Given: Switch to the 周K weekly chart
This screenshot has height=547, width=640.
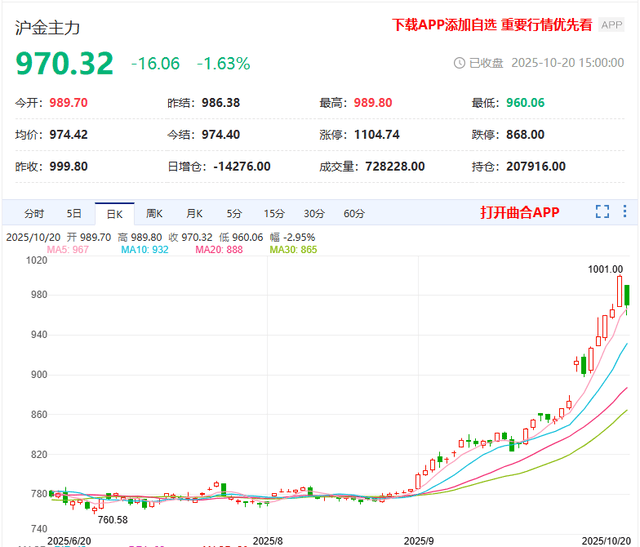Looking at the screenshot, I should point(154,213).
